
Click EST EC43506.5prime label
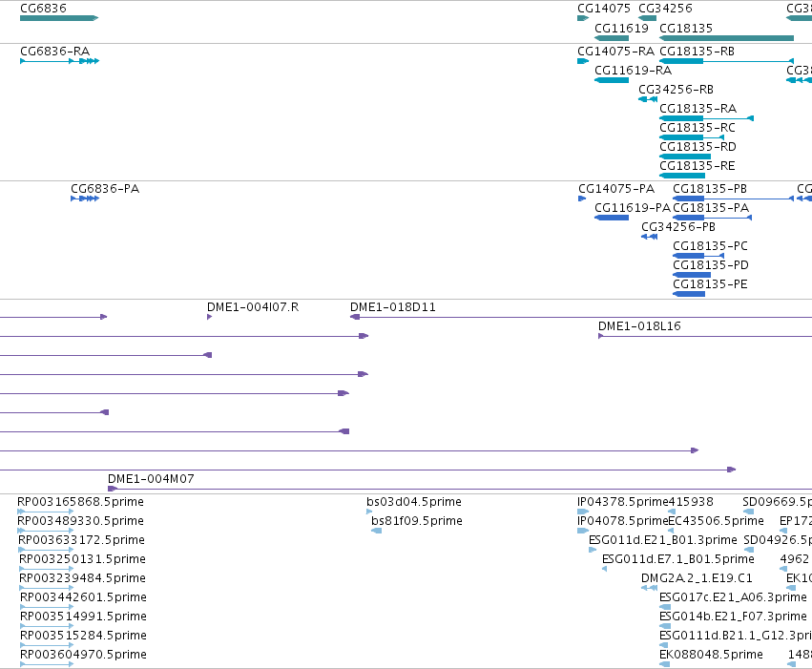click(x=717, y=521)
